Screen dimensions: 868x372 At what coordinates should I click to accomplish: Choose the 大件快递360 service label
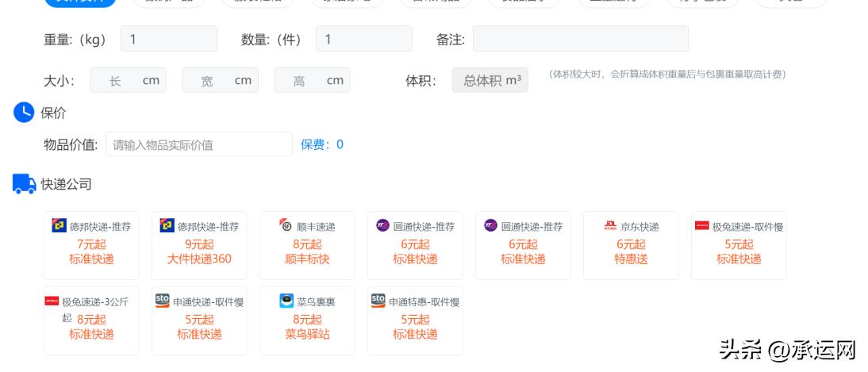(199, 259)
